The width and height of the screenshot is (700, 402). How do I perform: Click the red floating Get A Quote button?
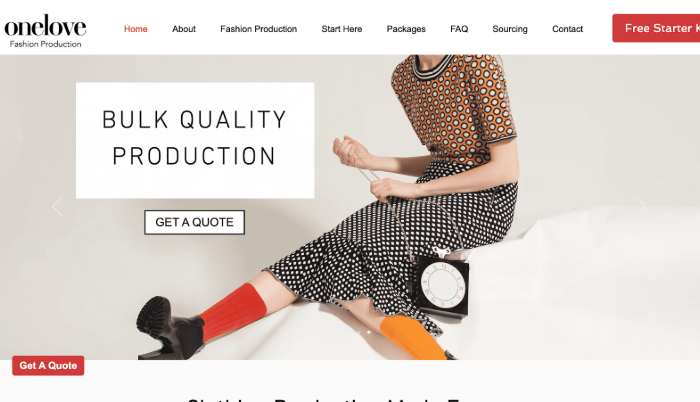48,365
